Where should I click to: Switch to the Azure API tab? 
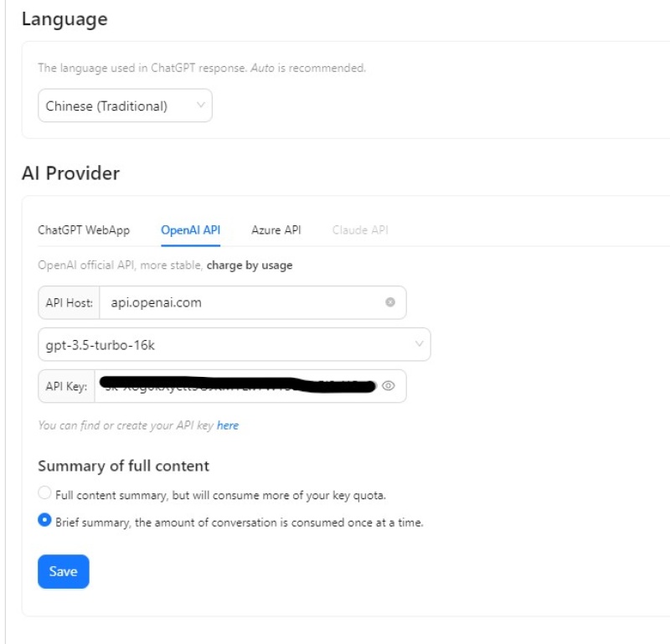[x=276, y=229]
